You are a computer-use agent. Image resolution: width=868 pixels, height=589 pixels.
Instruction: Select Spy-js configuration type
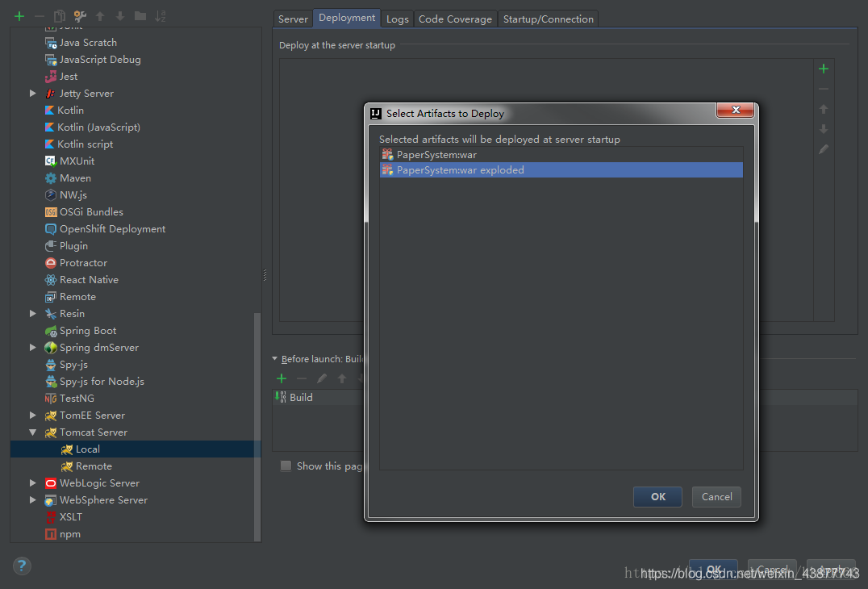pyautogui.click(x=66, y=365)
